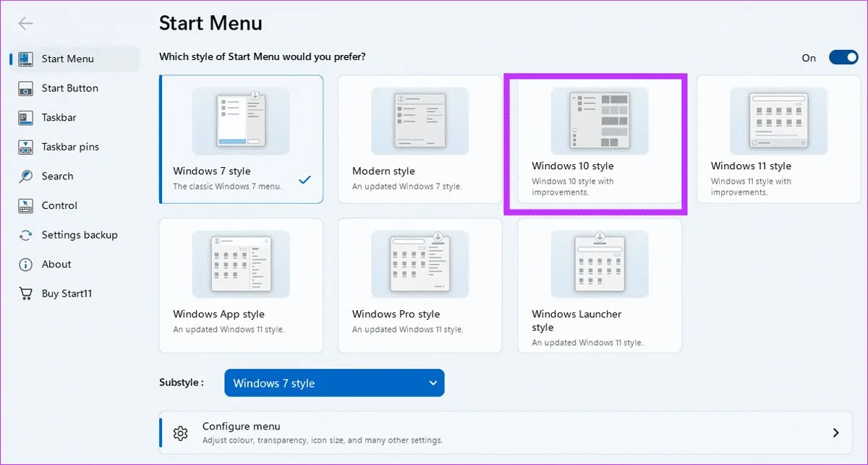Image resolution: width=868 pixels, height=465 pixels.
Task: Click the Buy Start11 cart icon
Action: (x=26, y=294)
